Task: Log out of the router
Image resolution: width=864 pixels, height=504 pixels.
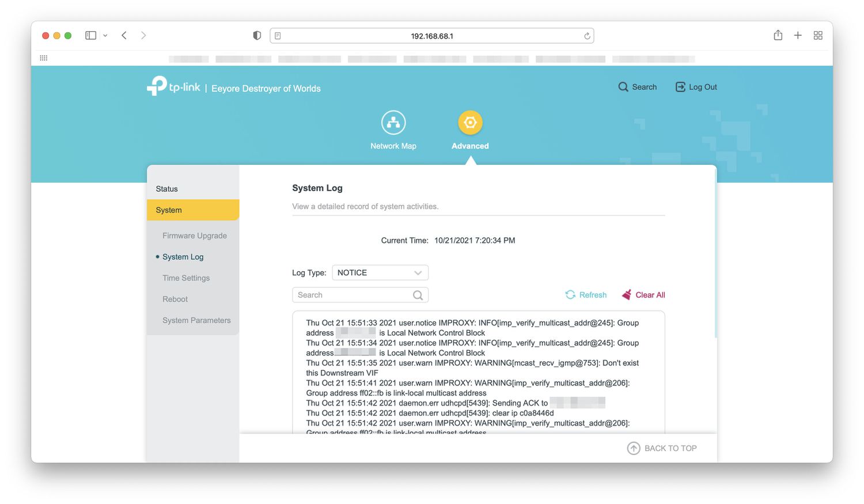Action: pos(696,87)
